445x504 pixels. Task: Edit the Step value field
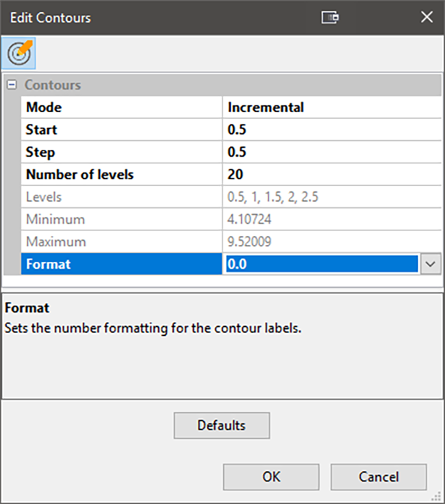point(331,152)
